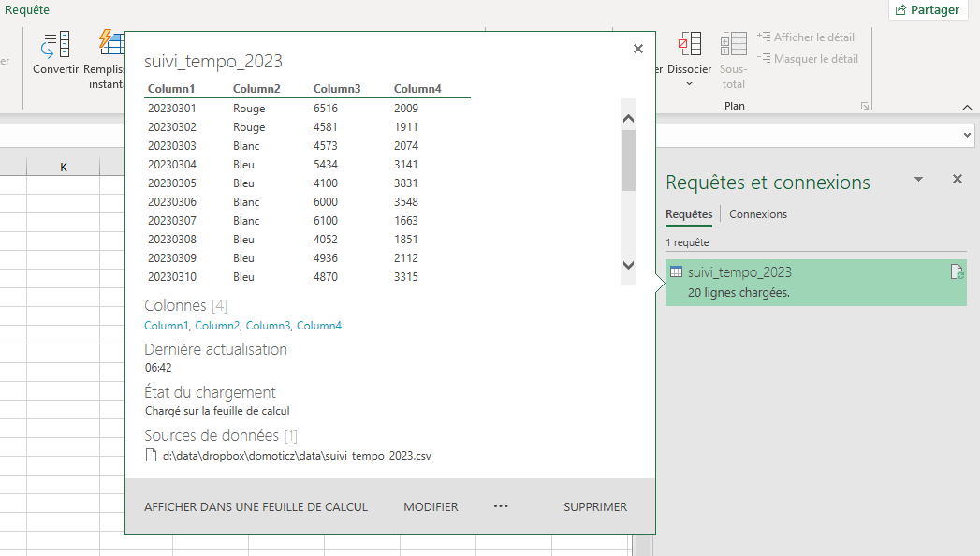
Task: Collapse the ribbon with the chevron
Action: click(x=967, y=108)
